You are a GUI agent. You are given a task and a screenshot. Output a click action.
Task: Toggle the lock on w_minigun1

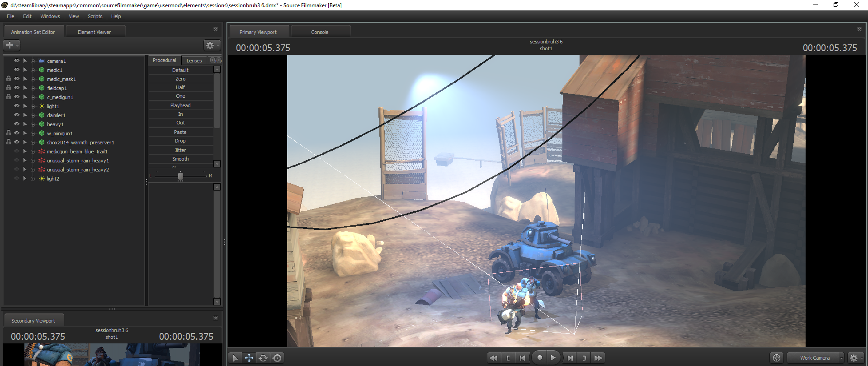[x=9, y=133]
